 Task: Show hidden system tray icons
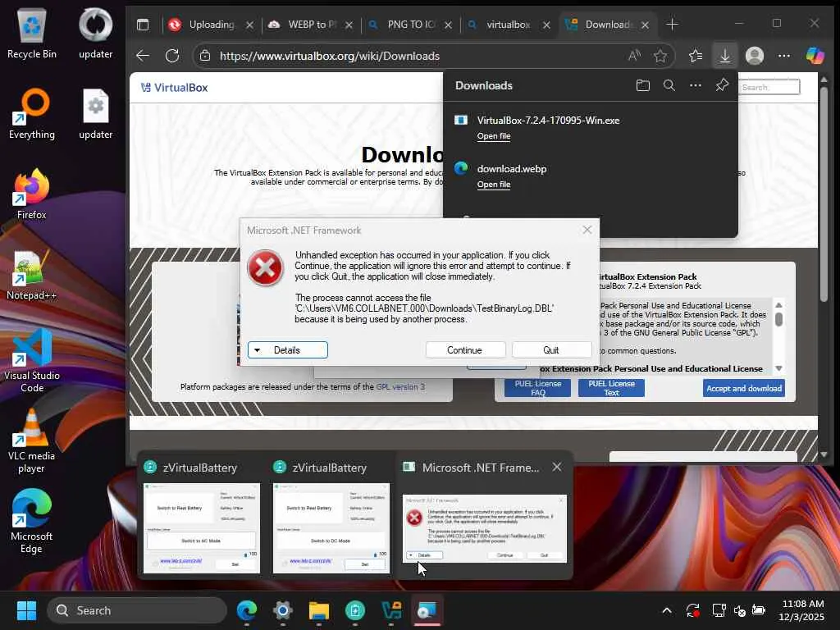(x=667, y=610)
